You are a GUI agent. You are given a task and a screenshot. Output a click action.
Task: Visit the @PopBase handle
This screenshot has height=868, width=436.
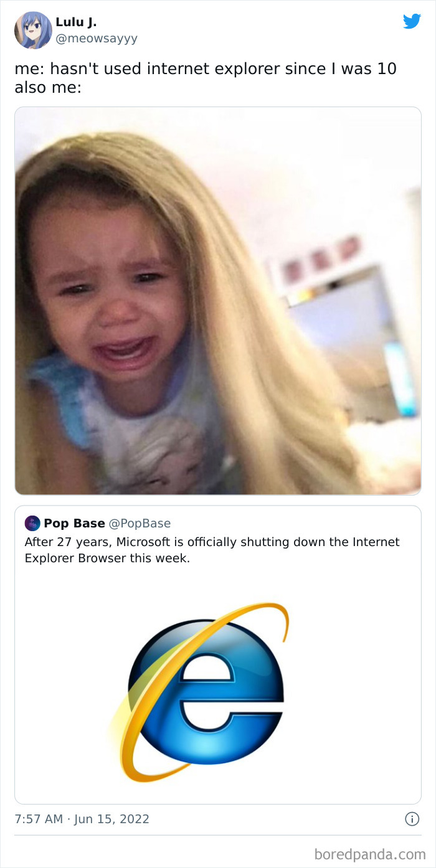point(140,523)
